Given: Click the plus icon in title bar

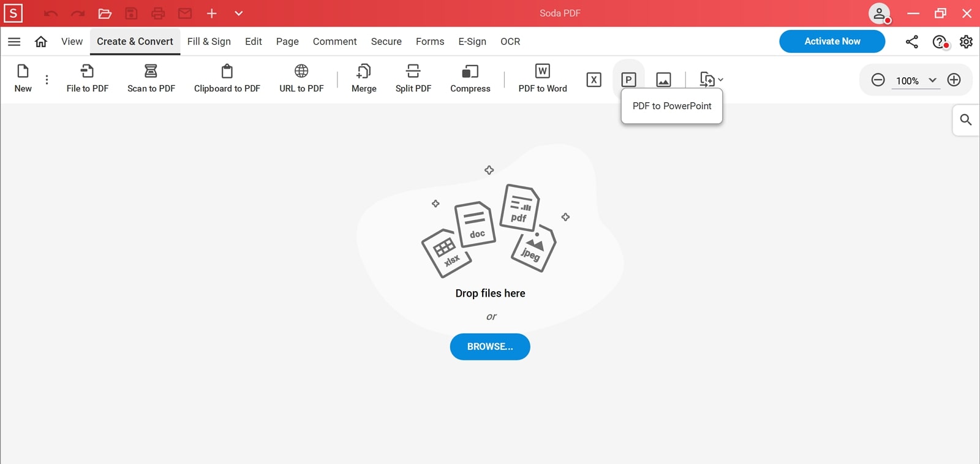Looking at the screenshot, I should pos(212,13).
